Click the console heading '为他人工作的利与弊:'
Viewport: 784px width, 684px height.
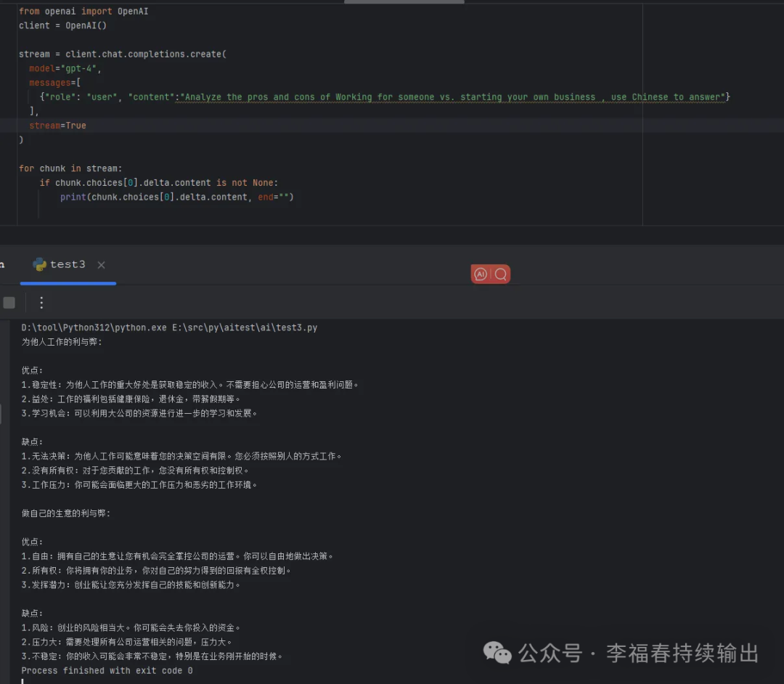point(62,342)
